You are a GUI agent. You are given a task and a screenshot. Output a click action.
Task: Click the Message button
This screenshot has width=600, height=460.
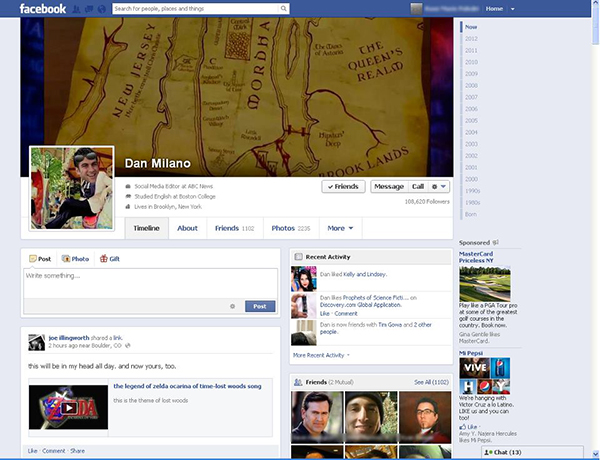coord(389,187)
